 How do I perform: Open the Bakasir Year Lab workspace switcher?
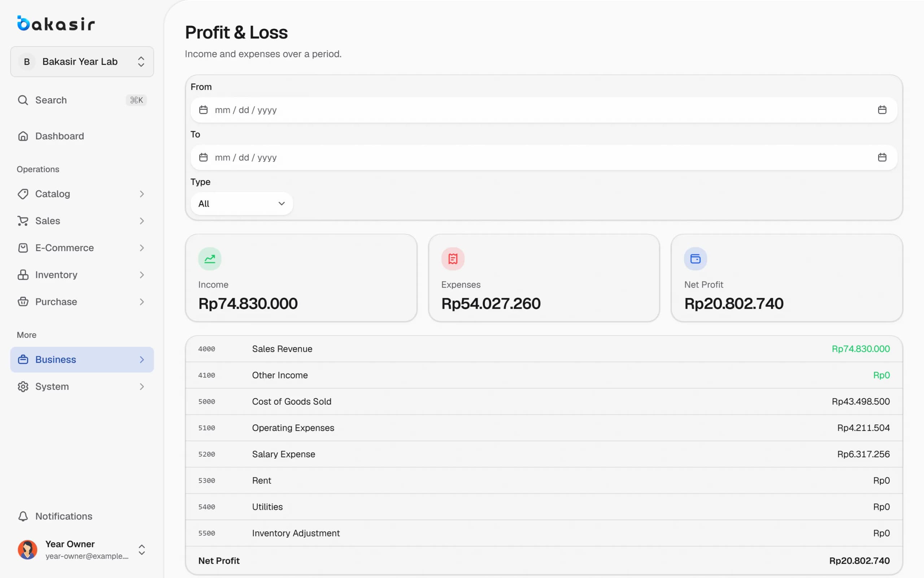pos(82,61)
